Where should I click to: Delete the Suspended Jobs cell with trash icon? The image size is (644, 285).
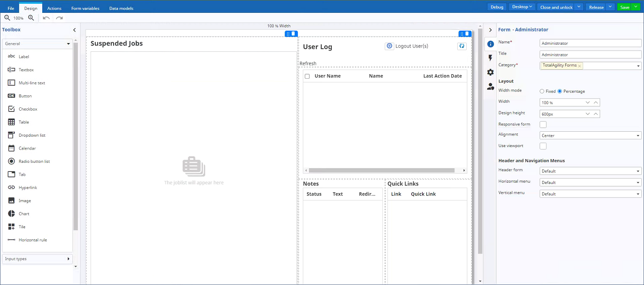pos(294,34)
